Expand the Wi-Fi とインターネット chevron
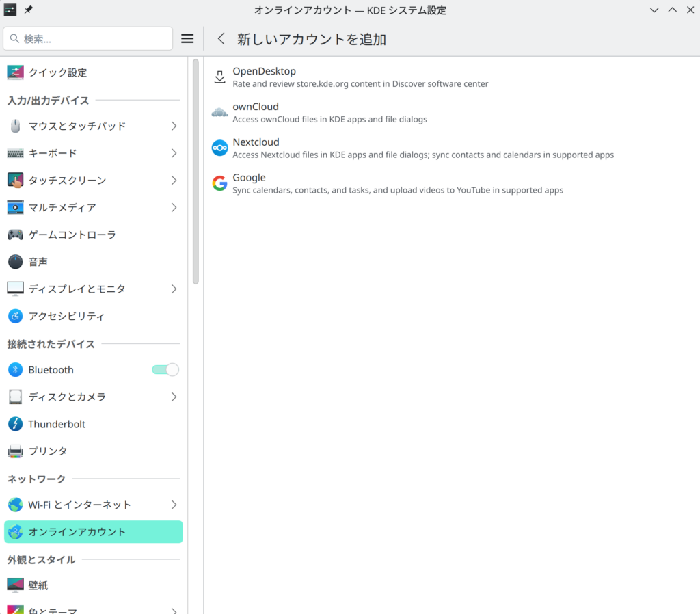The height and width of the screenshot is (614, 700). [174, 505]
